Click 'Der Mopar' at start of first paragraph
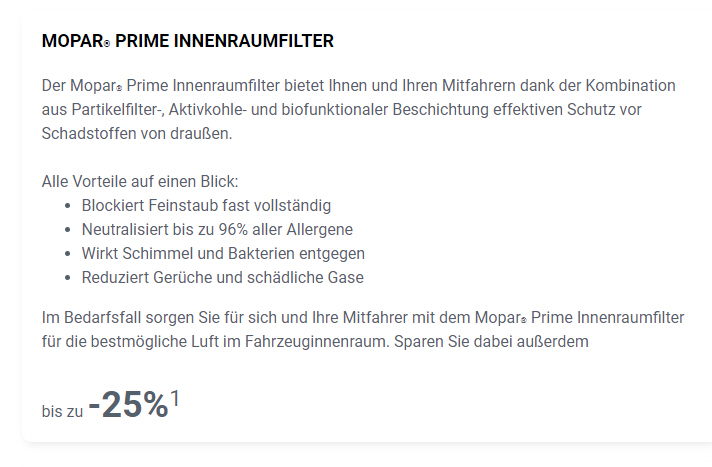 [x=79, y=85]
